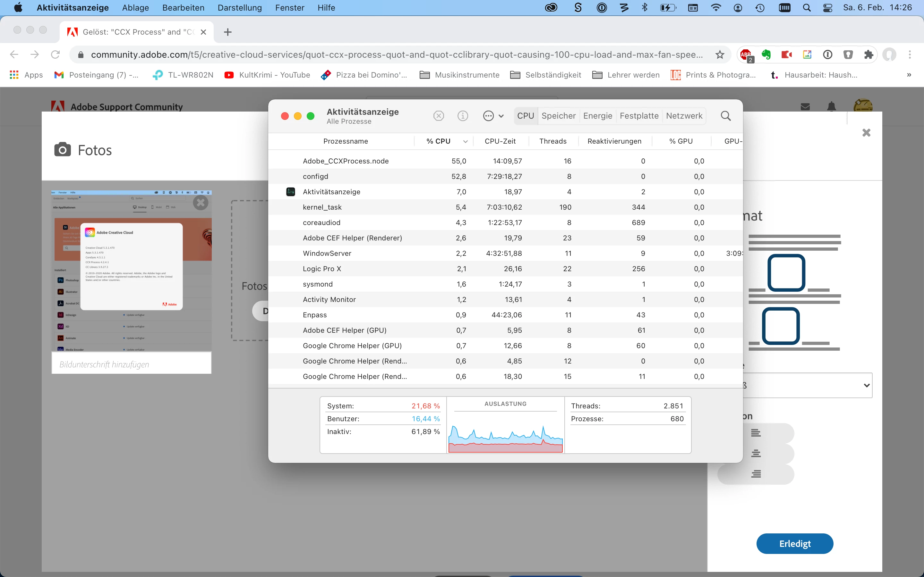The image size is (924, 577).
Task: Switch to the Speicher tab
Action: click(558, 116)
